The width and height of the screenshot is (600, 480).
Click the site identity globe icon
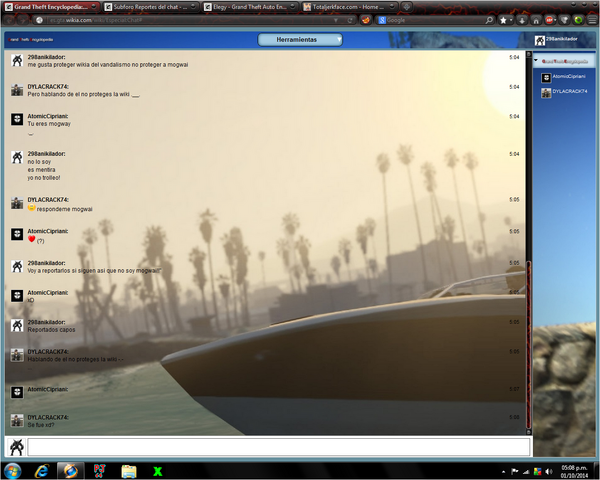(39, 20)
